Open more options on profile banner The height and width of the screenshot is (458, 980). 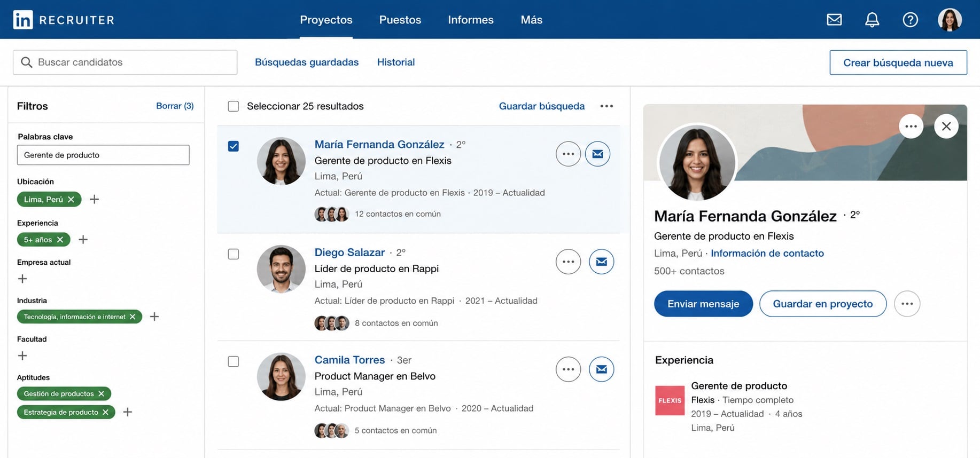(911, 127)
